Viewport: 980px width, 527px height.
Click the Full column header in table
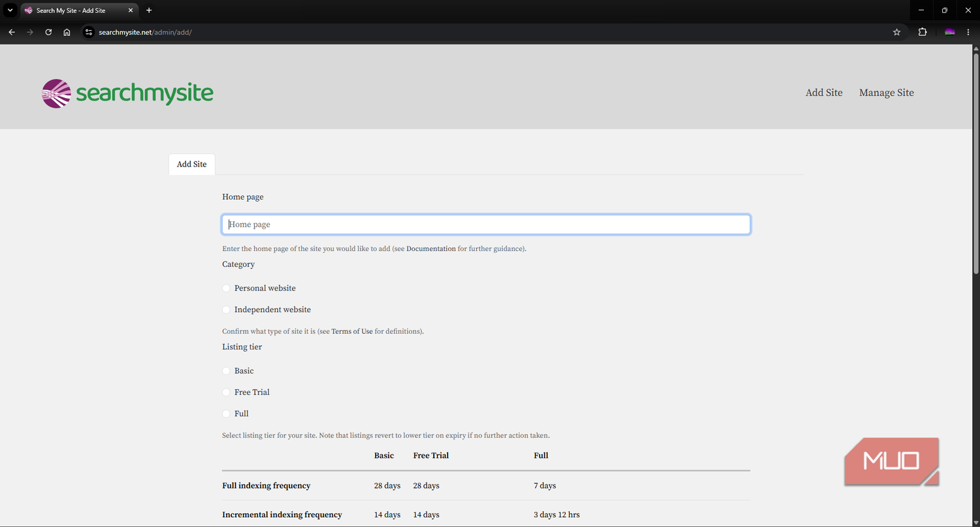541,456
